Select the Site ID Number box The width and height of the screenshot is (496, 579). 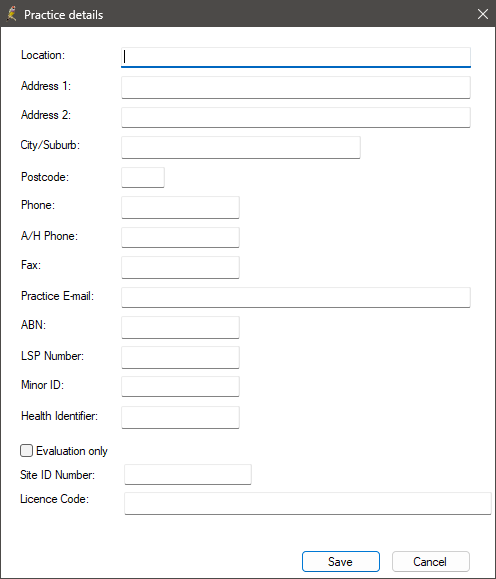tap(188, 474)
